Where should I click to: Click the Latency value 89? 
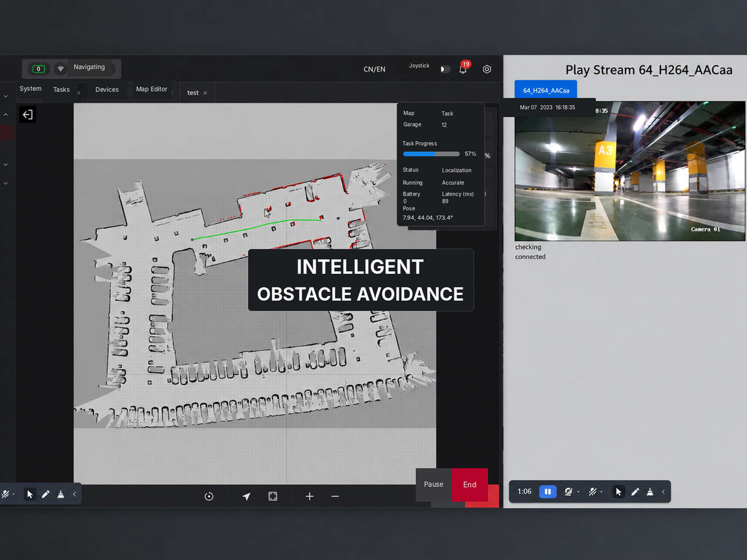tap(446, 202)
